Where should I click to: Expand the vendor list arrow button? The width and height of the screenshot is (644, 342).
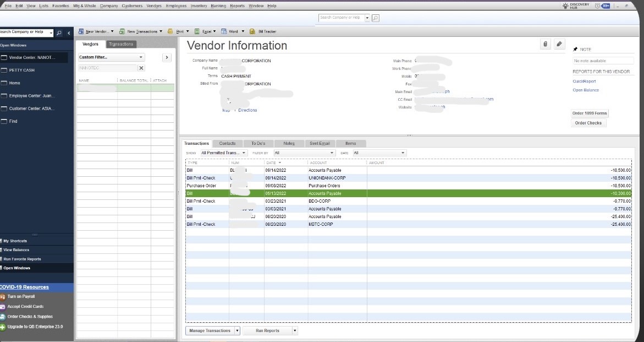click(x=167, y=57)
